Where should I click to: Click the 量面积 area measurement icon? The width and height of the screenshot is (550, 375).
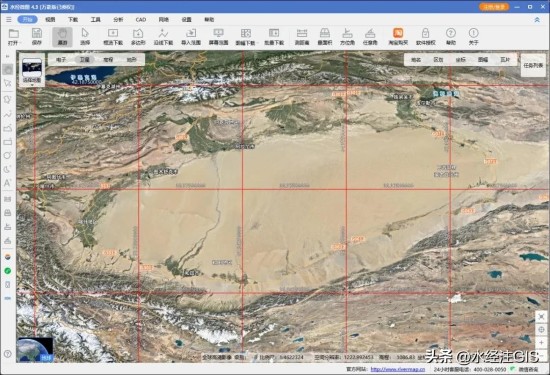pos(324,36)
